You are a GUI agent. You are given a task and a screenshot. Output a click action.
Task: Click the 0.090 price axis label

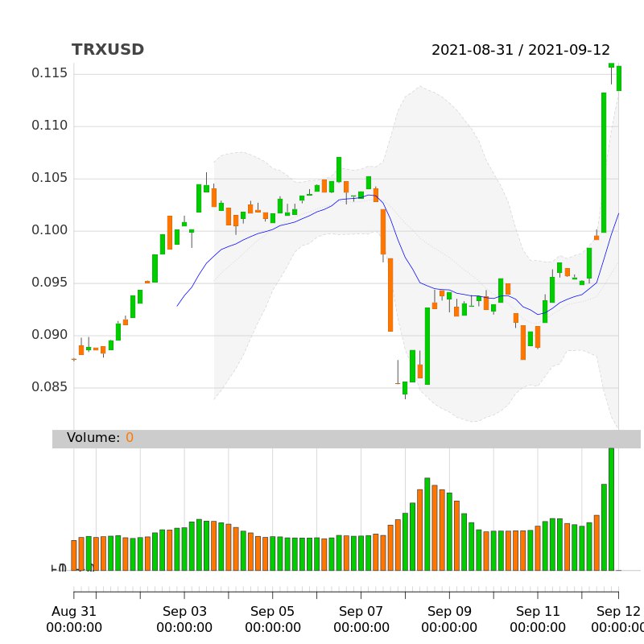coord(49,335)
